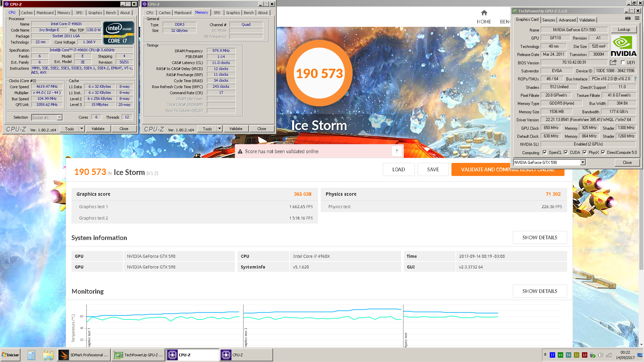The height and width of the screenshot is (362, 644).
Task: Switch to TechPowerUp GPU-Z in the taskbar
Action: point(138,355)
